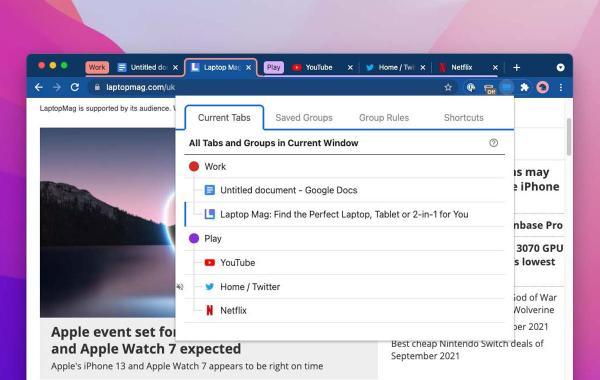Open the Extensions puzzle piece menu

524,88
